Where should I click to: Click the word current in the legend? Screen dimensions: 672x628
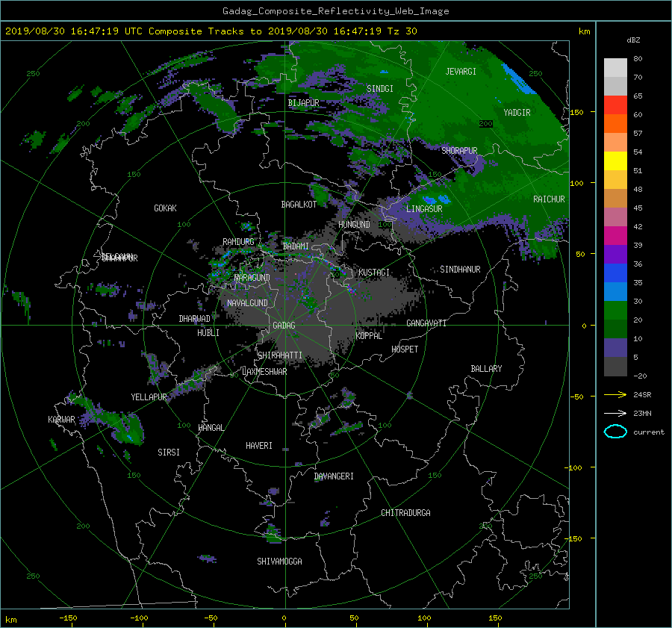tap(648, 432)
